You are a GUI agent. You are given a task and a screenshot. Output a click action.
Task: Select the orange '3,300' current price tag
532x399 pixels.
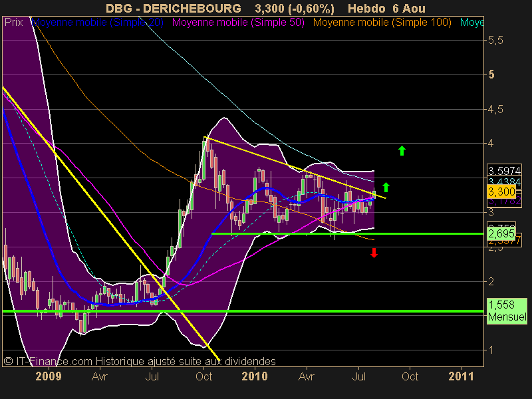501,192
